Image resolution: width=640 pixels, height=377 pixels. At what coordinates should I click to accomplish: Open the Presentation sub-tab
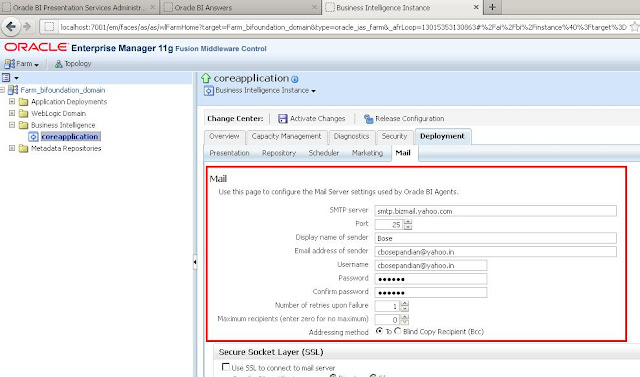pos(229,153)
